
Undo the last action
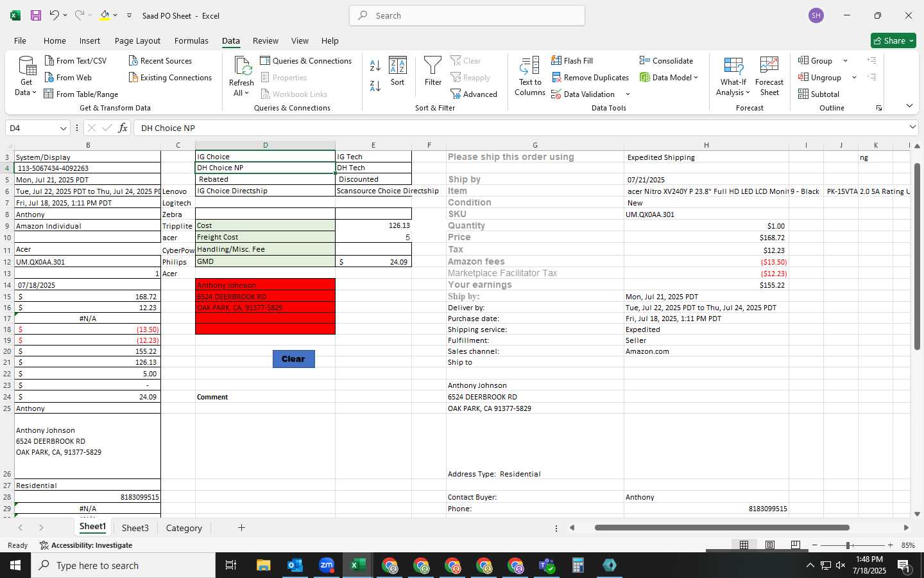coord(55,15)
